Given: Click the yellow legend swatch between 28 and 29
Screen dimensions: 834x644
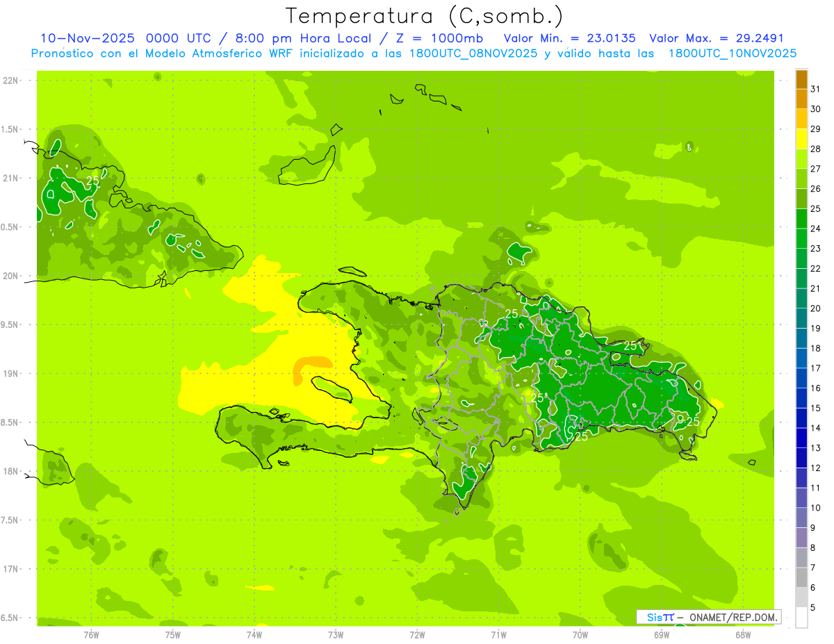Looking at the screenshot, I should coord(801,139).
